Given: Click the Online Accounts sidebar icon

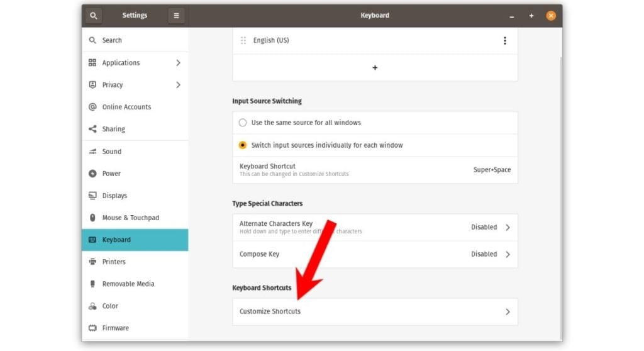Looking at the screenshot, I should (92, 107).
